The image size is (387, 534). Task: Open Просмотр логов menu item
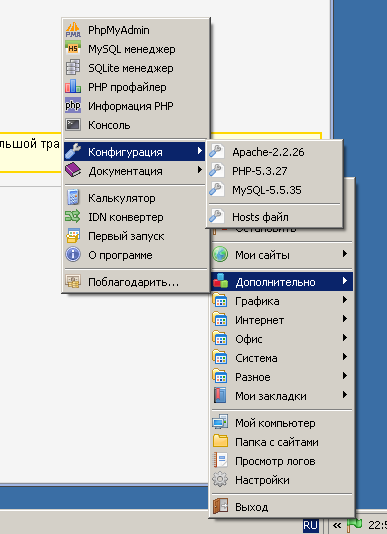[x=282, y=461]
